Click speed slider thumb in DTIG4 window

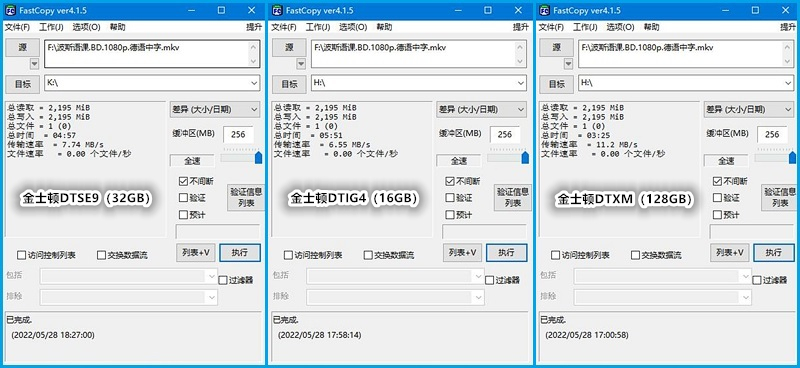click(525, 157)
